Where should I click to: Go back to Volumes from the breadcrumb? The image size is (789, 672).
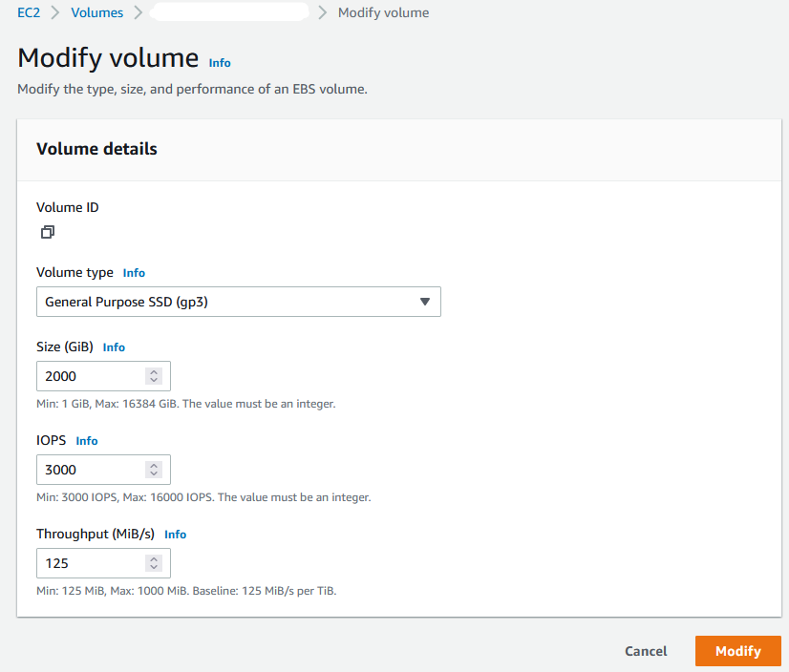96,12
